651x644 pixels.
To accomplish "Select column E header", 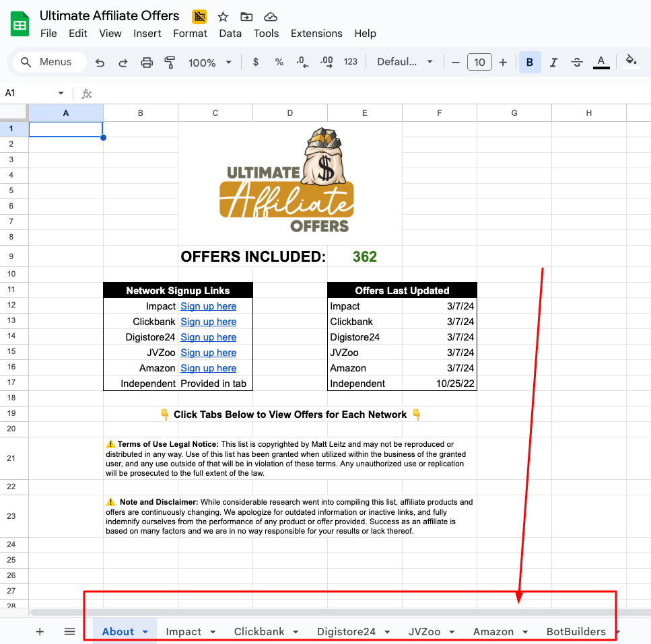I will [x=364, y=113].
